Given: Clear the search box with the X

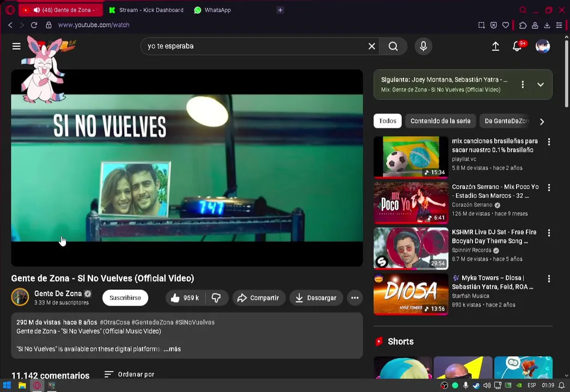Looking at the screenshot, I should click(371, 46).
